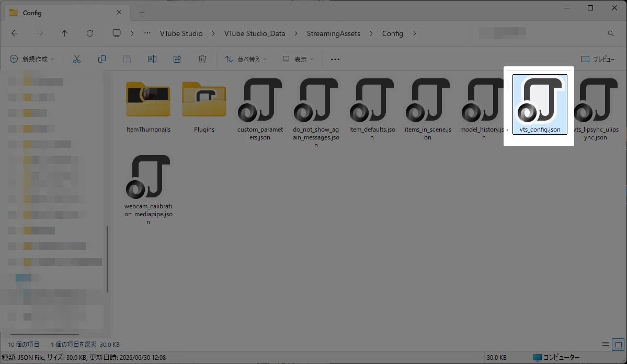Click the Copy icon in toolbar

(x=102, y=59)
